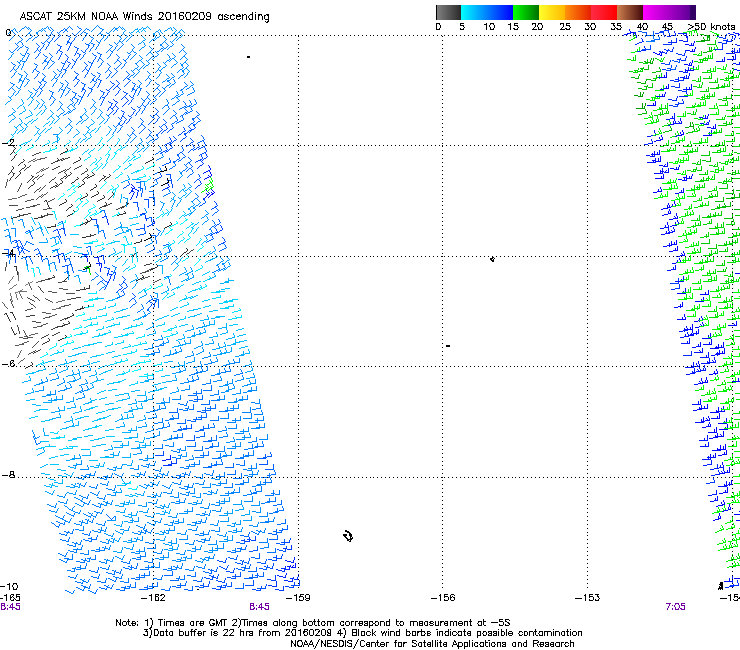Click the '-6' latitude label
The width and height of the screenshot is (740, 650).
point(8,363)
